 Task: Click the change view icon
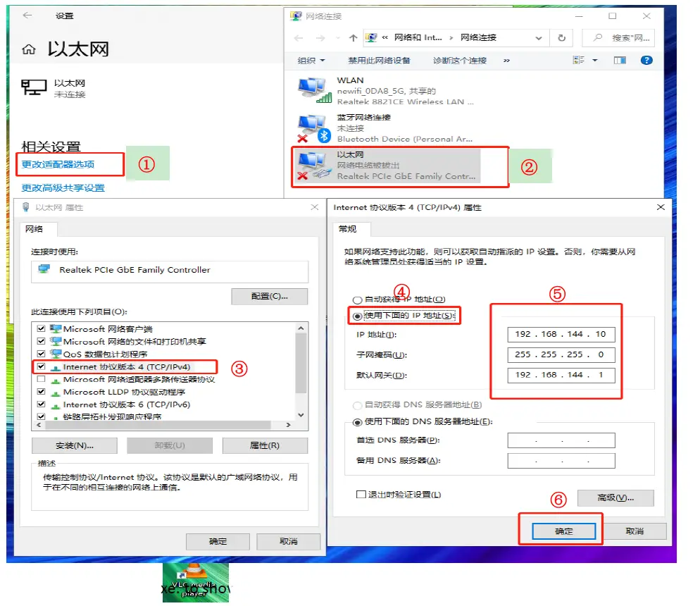579,60
